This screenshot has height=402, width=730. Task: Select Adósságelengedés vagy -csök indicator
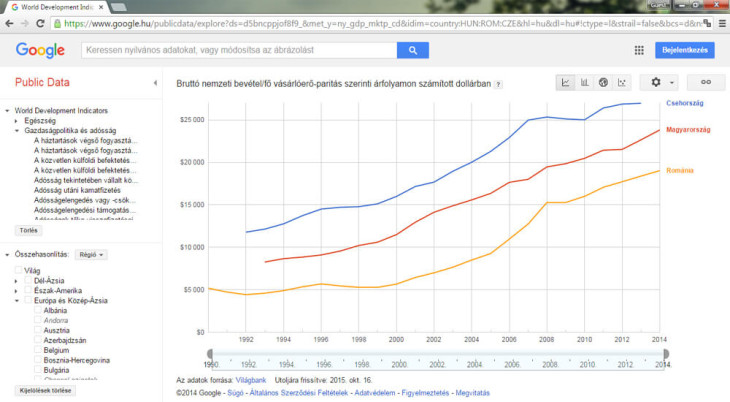click(x=85, y=200)
